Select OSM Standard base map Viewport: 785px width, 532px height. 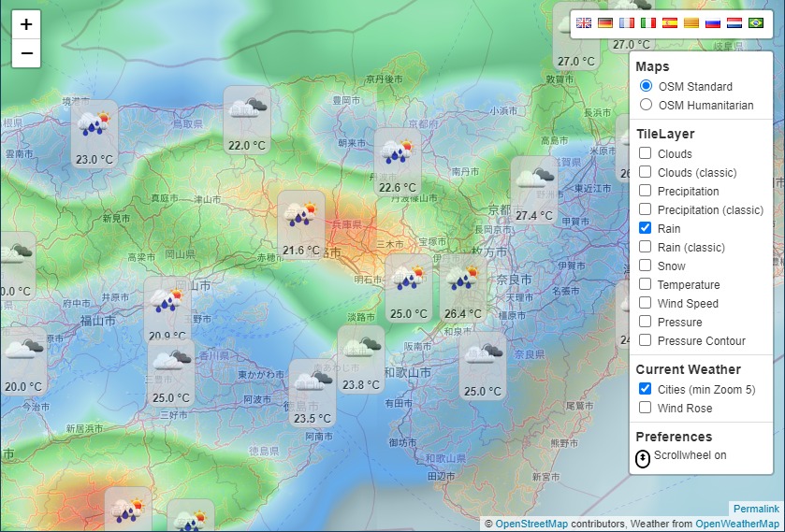(646, 86)
